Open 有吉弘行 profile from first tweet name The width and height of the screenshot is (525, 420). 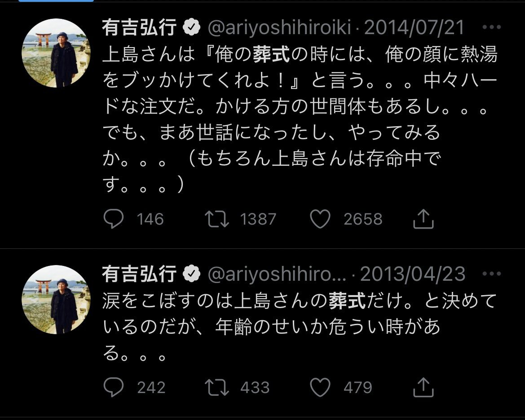pyautogui.click(x=139, y=28)
